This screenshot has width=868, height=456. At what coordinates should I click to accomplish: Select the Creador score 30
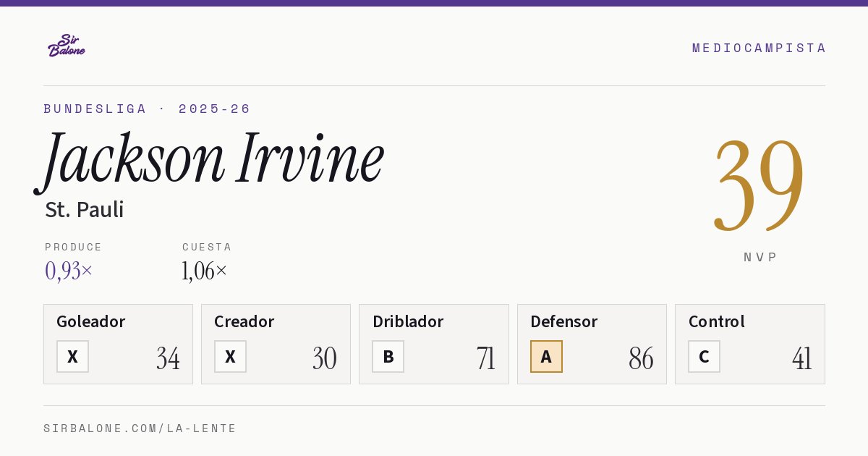coord(325,358)
